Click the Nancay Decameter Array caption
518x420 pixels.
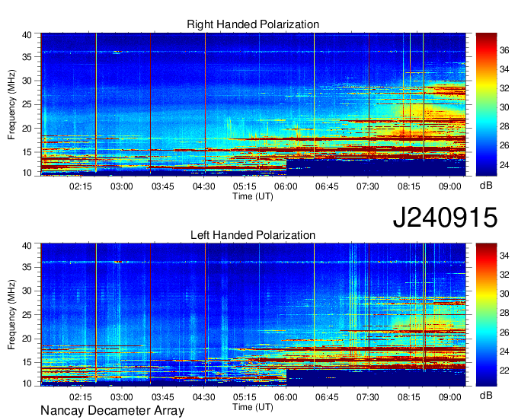(x=112, y=411)
